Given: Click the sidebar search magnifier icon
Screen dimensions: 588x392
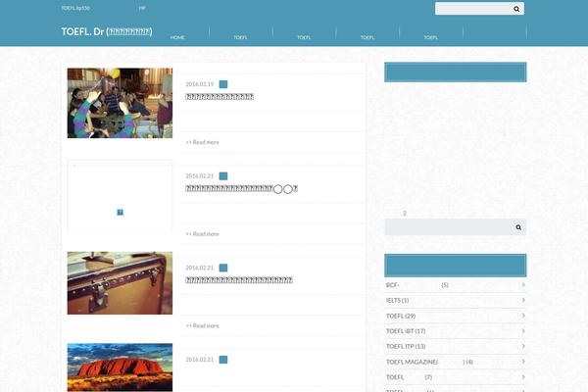Looking at the screenshot, I should [518, 227].
